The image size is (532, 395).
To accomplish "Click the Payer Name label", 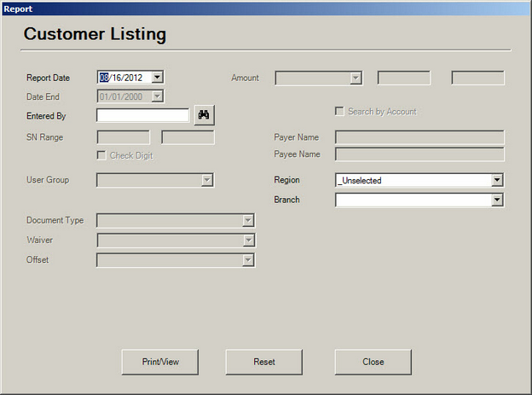I will pyautogui.click(x=296, y=137).
